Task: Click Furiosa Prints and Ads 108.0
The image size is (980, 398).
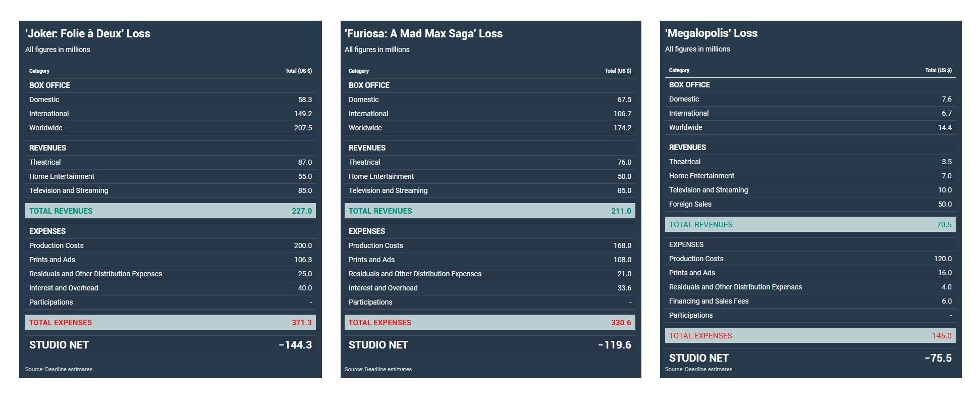Action: pyautogui.click(x=622, y=260)
